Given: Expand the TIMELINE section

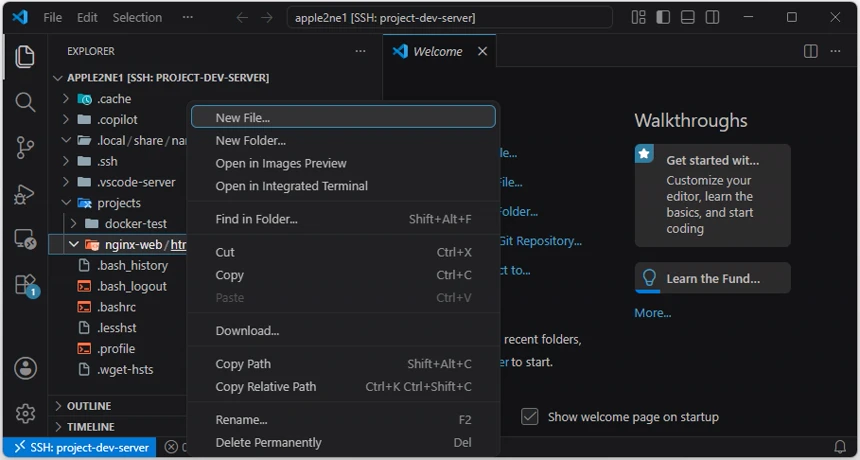Looking at the screenshot, I should [58, 427].
